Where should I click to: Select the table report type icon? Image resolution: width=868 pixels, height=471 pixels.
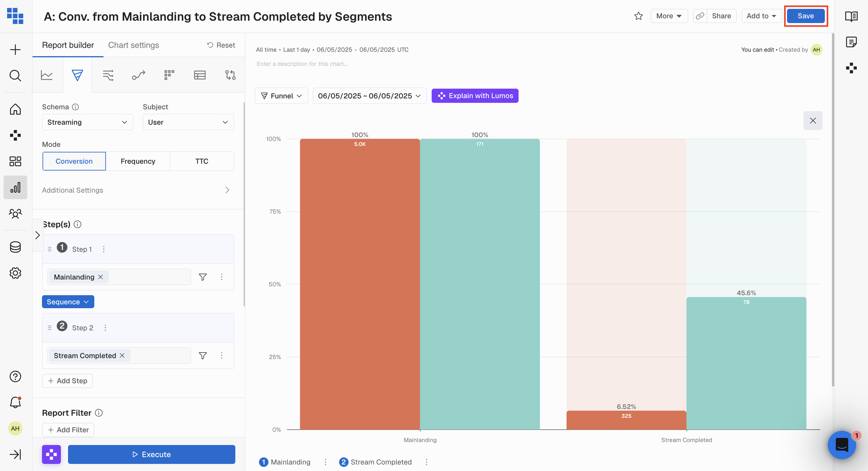click(x=200, y=75)
